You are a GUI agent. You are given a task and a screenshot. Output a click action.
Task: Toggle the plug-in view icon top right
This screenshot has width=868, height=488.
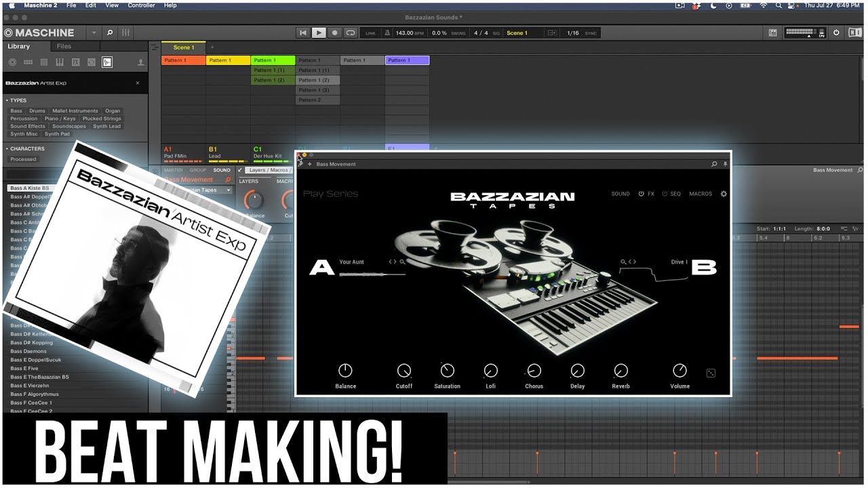pos(773,33)
